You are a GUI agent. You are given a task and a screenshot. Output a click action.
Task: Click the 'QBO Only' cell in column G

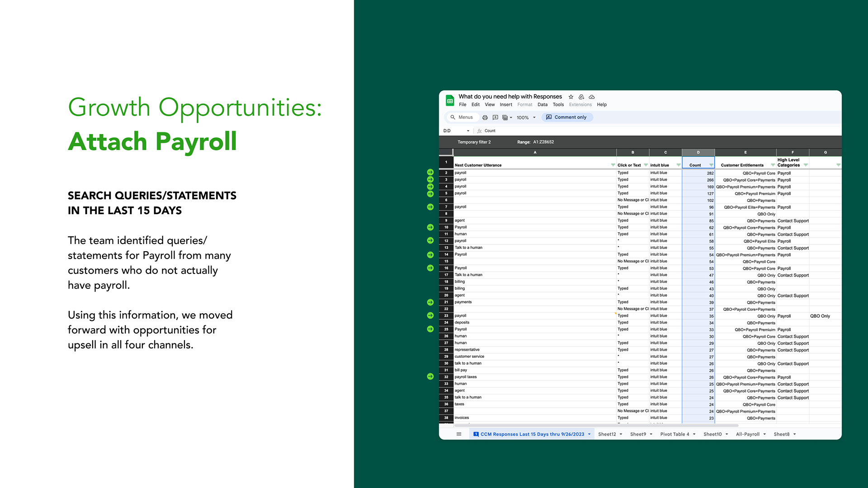[825, 316]
